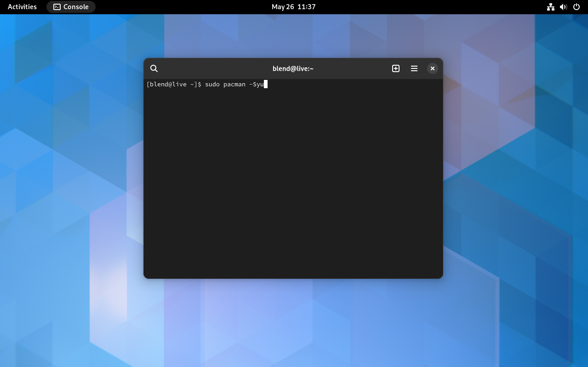588x367 pixels.
Task: Click the terminal glyph beside the Console label
Action: click(57, 7)
